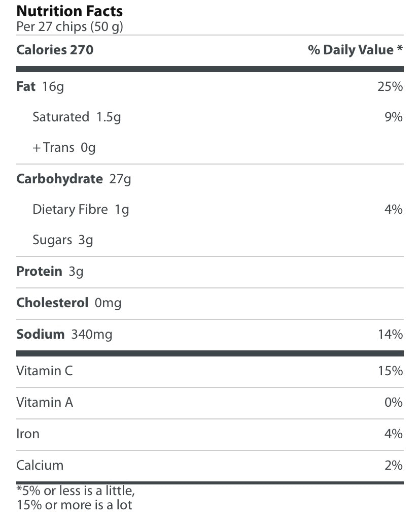Select the Vitamin A row label
This screenshot has height=521, width=420.
(x=45, y=403)
